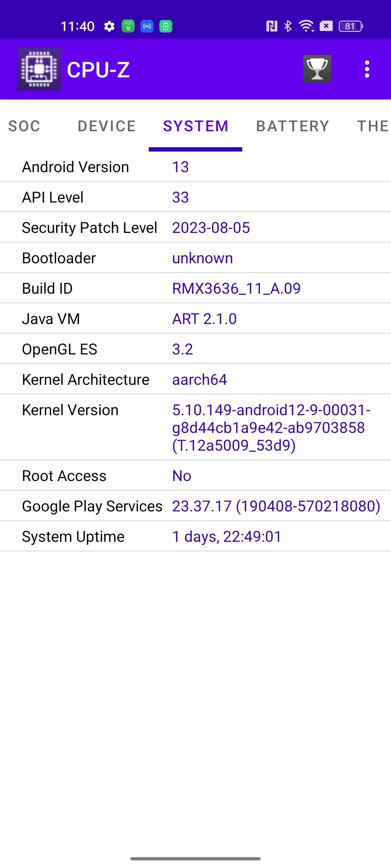The height and width of the screenshot is (868, 391).
Task: Tap the Bluetooth status icon
Action: [288, 26]
